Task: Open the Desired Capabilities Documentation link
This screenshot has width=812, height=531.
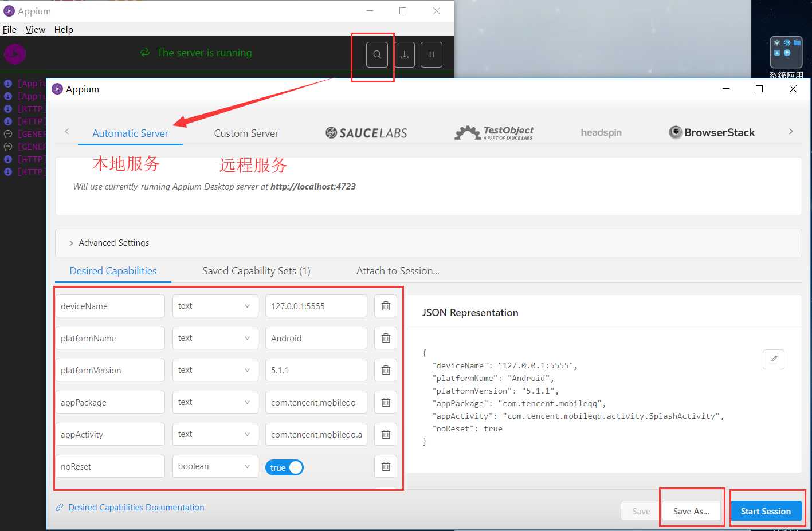Action: point(136,508)
